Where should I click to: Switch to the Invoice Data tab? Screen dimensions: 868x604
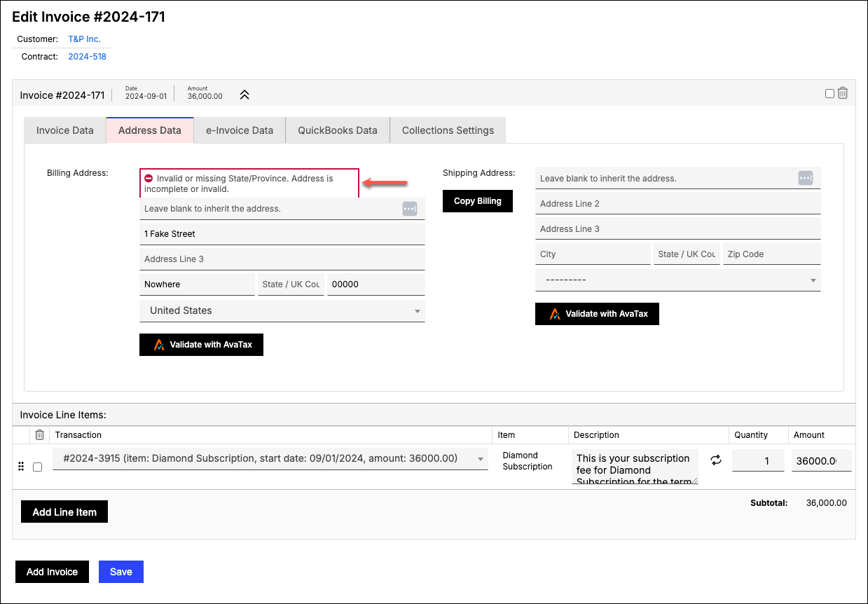click(x=65, y=130)
